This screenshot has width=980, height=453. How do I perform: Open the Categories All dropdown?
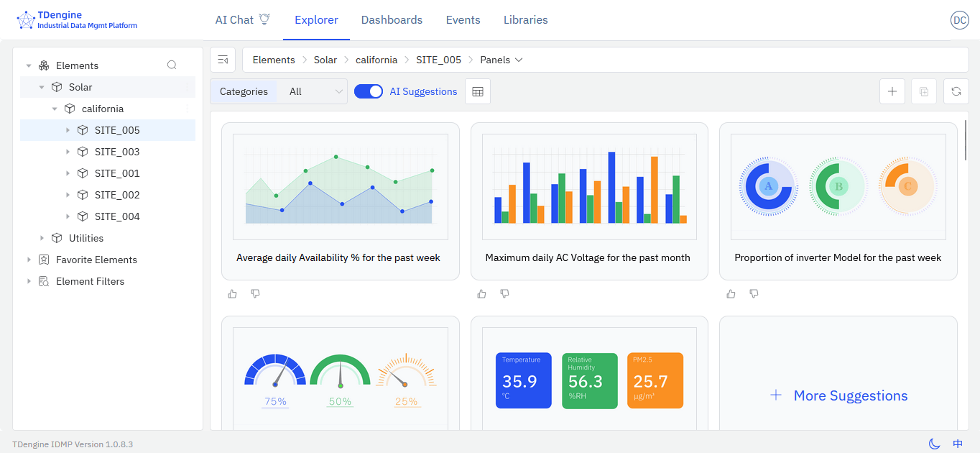tap(315, 91)
